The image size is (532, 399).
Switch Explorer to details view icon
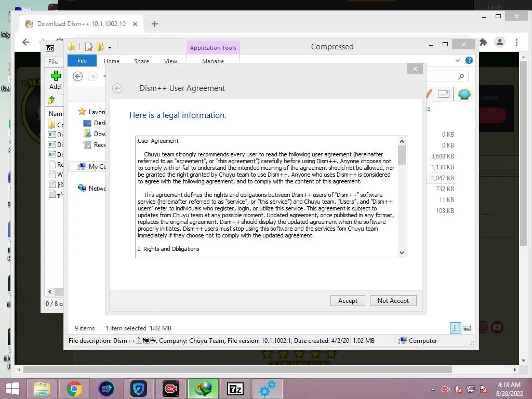456,328
